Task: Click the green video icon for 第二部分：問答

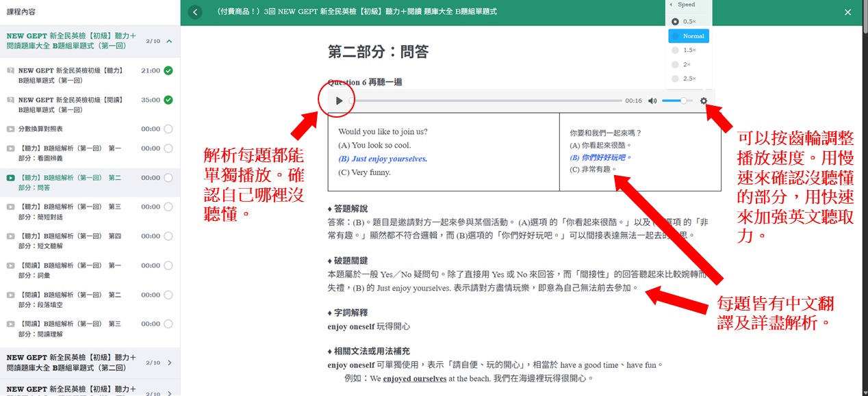Action: 10,178
